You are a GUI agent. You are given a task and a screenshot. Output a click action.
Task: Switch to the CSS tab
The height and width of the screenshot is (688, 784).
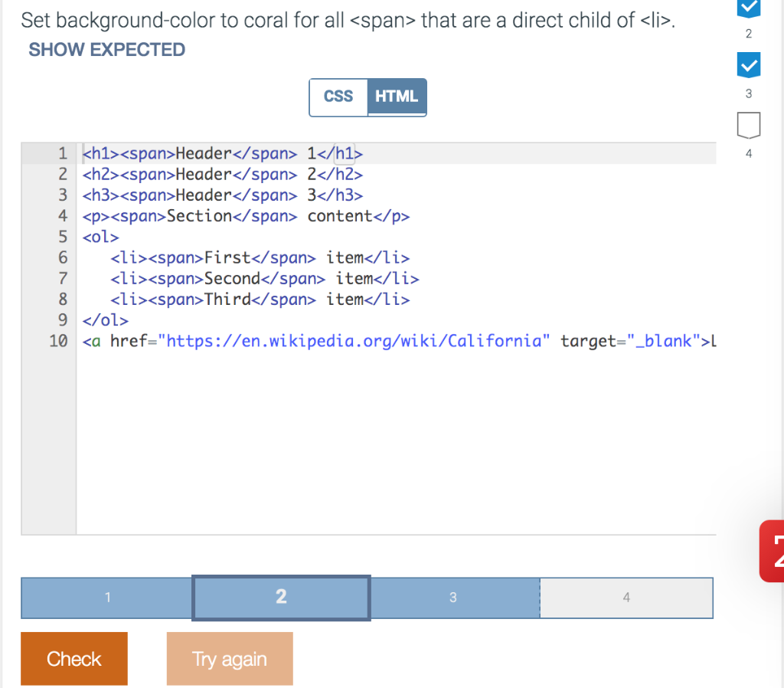(x=339, y=97)
